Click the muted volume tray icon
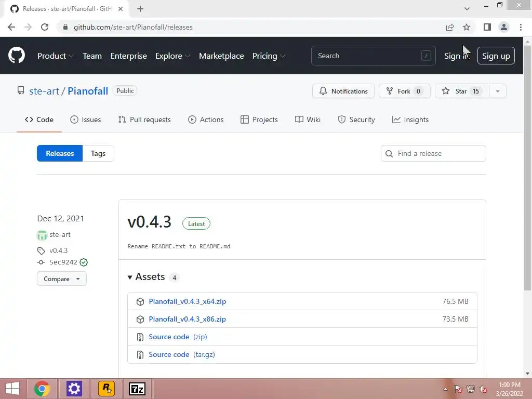The height and width of the screenshot is (399, 532). point(483,389)
